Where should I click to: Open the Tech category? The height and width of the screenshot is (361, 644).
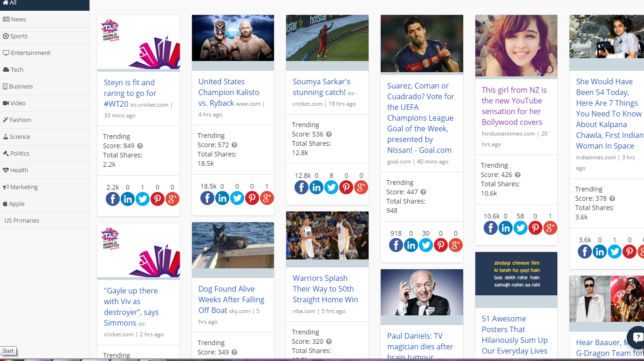point(45,69)
